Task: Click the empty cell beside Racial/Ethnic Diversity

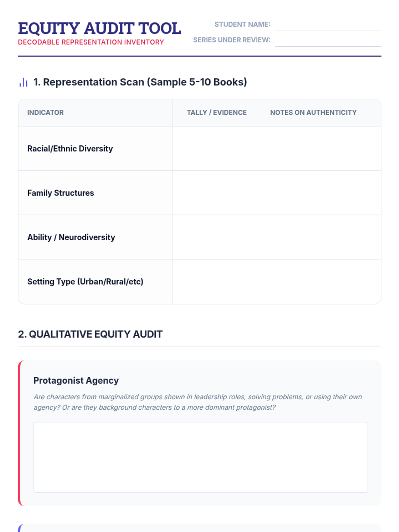Action: tap(277, 148)
